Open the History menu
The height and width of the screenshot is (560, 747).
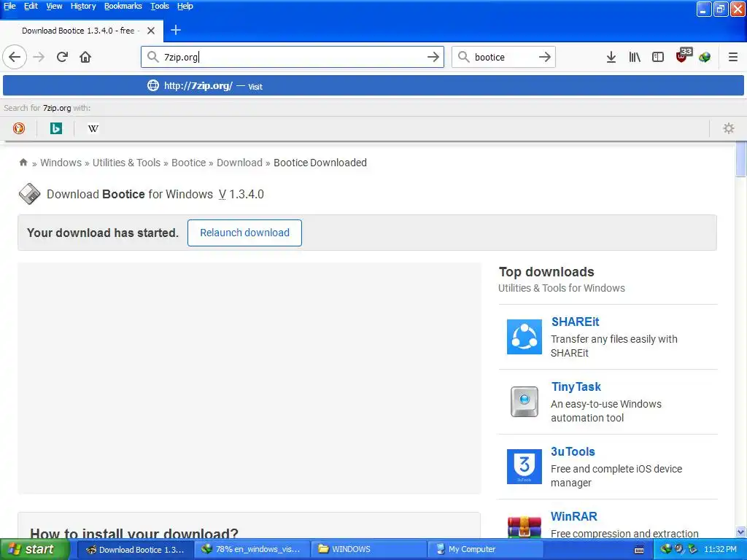coord(83,6)
